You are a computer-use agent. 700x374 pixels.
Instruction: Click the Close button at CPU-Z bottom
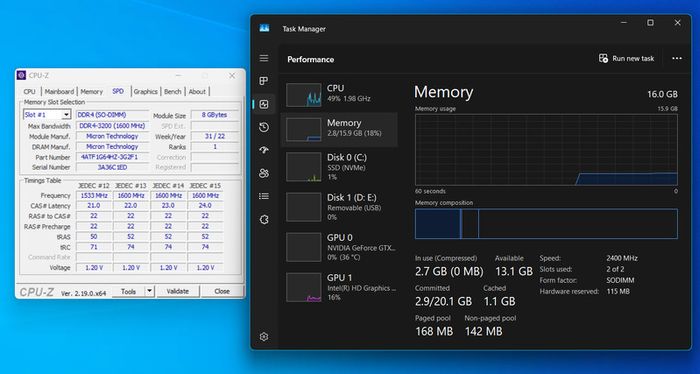click(222, 291)
